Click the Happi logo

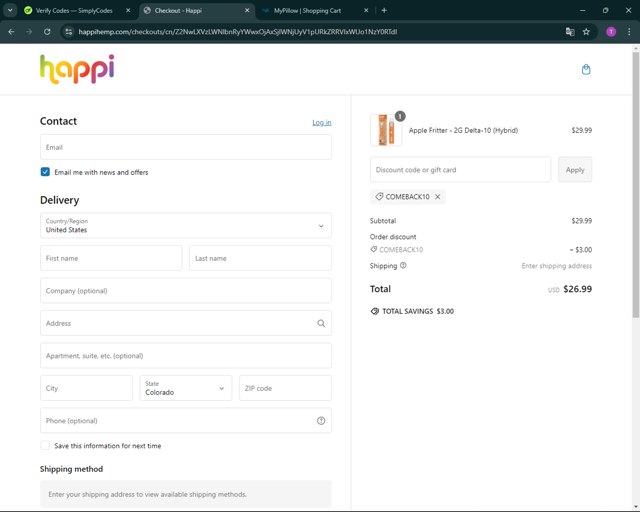pos(77,69)
